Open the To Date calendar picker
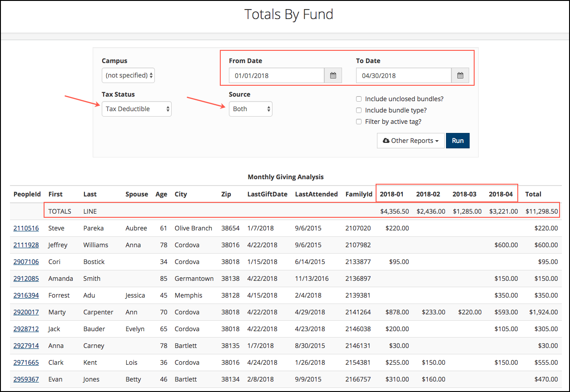The image size is (570, 392). [x=460, y=75]
